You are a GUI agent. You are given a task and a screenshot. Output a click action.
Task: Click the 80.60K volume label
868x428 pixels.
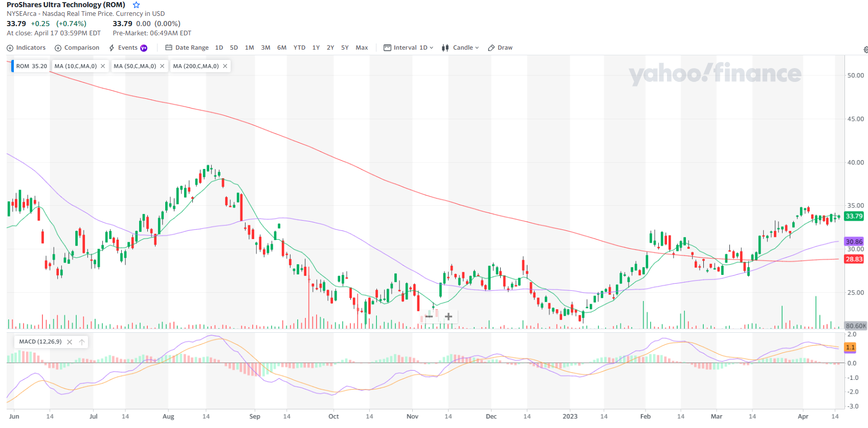pyautogui.click(x=856, y=326)
